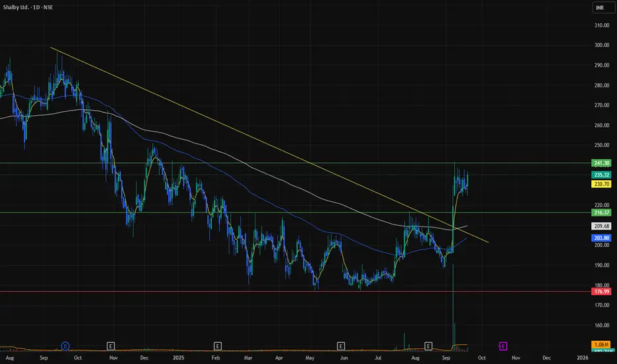
Task: Click the Apr label on time axis
Action: point(279,357)
